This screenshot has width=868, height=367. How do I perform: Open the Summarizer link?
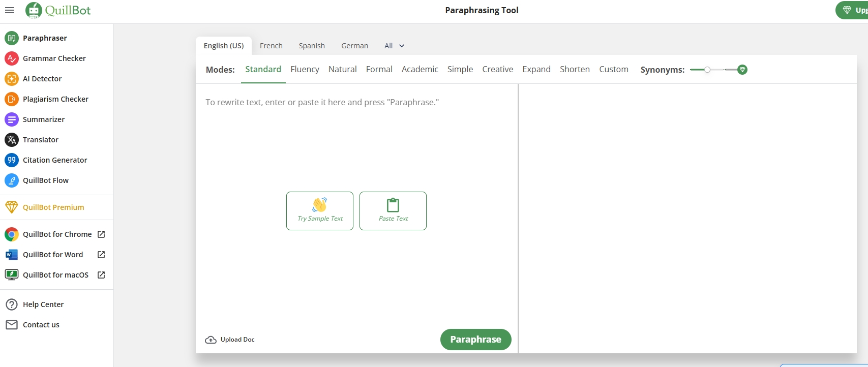[44, 119]
